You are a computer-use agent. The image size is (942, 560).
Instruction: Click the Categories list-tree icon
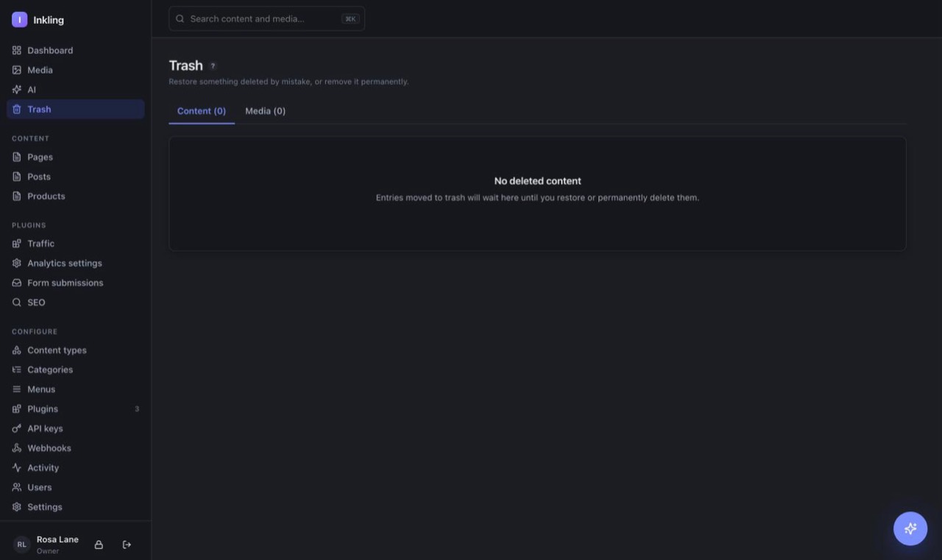coord(17,369)
